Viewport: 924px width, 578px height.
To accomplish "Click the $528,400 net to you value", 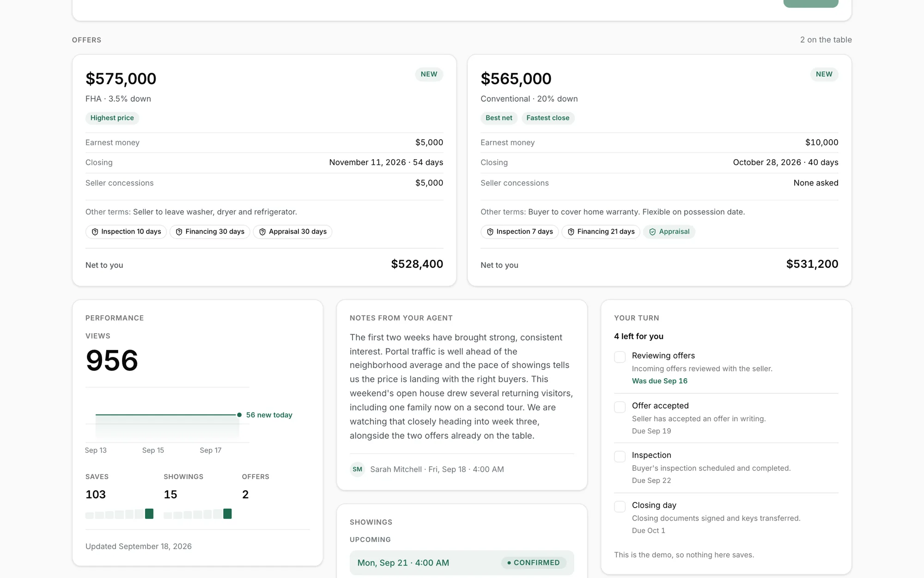I will [417, 264].
